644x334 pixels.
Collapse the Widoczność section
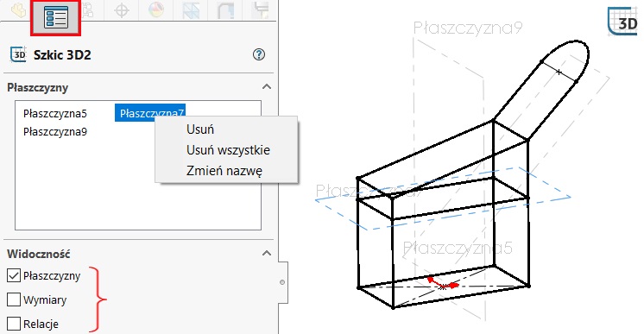tap(267, 253)
